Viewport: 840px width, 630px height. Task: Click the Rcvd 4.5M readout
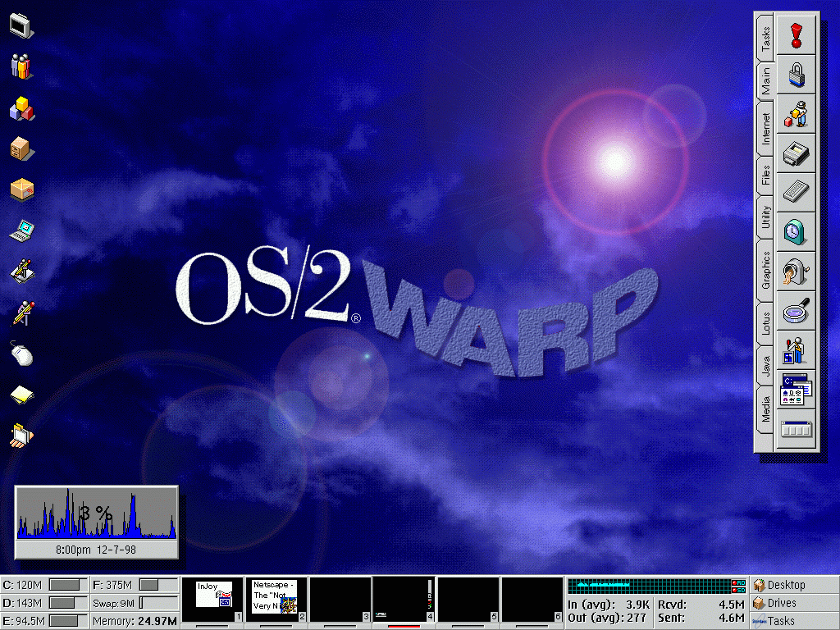click(x=701, y=605)
